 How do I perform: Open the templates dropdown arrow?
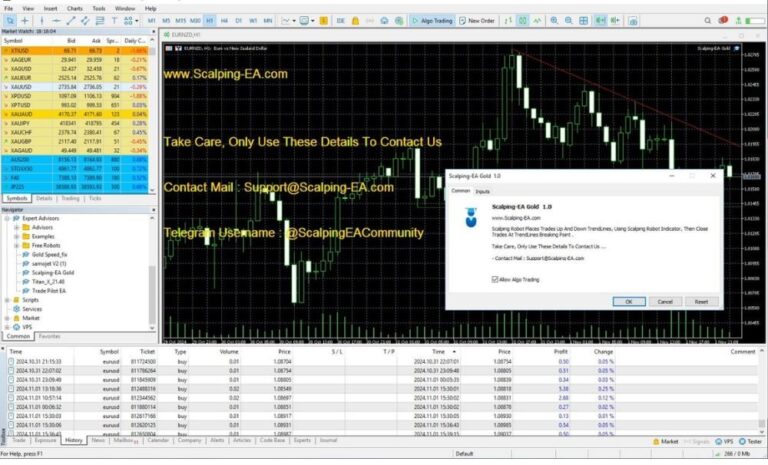[x=312, y=21]
